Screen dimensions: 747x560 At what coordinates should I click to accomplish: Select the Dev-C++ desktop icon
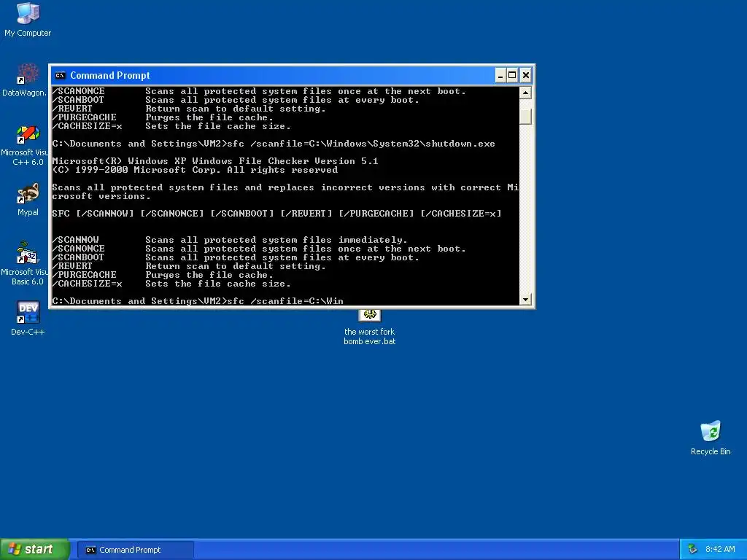(x=28, y=318)
